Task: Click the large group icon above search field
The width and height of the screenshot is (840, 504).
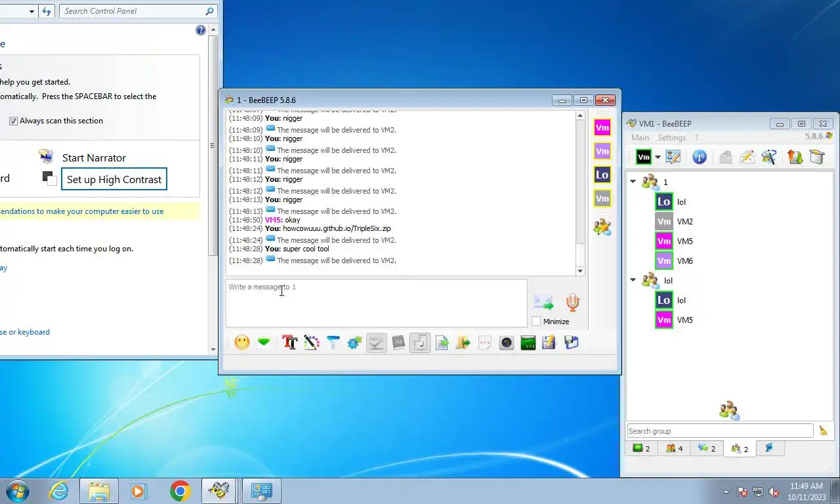Action: [728, 411]
